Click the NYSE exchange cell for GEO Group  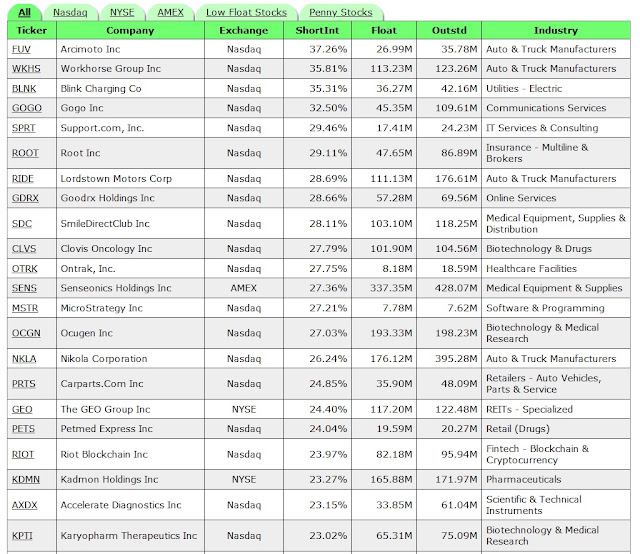coord(244,409)
